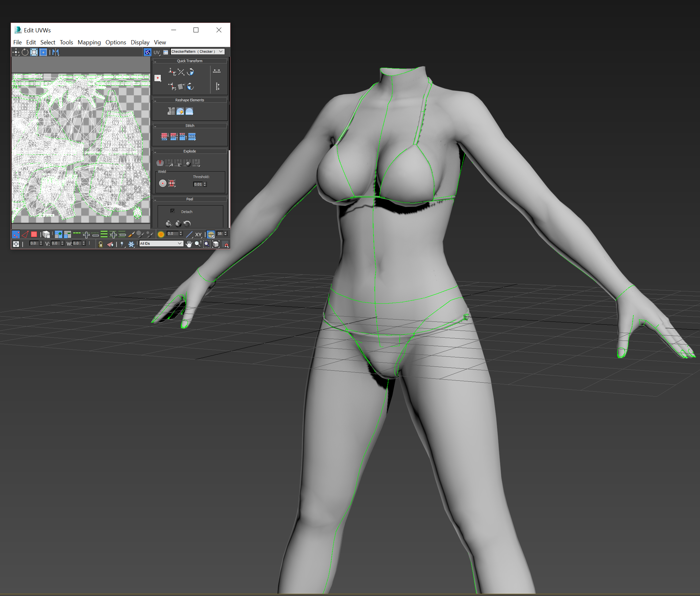Viewport: 700px width, 596px height.
Task: Click the Freeze Selected snowflake icon
Action: point(131,244)
